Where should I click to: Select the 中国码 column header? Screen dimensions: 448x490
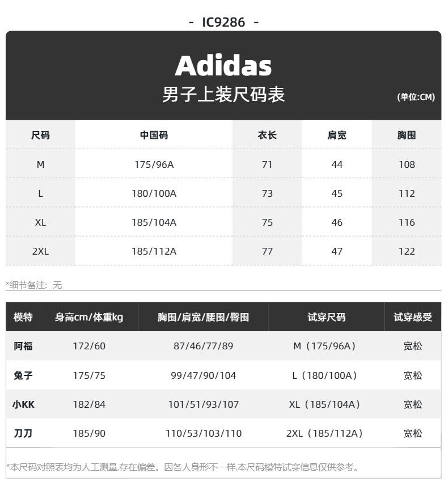[x=154, y=135]
